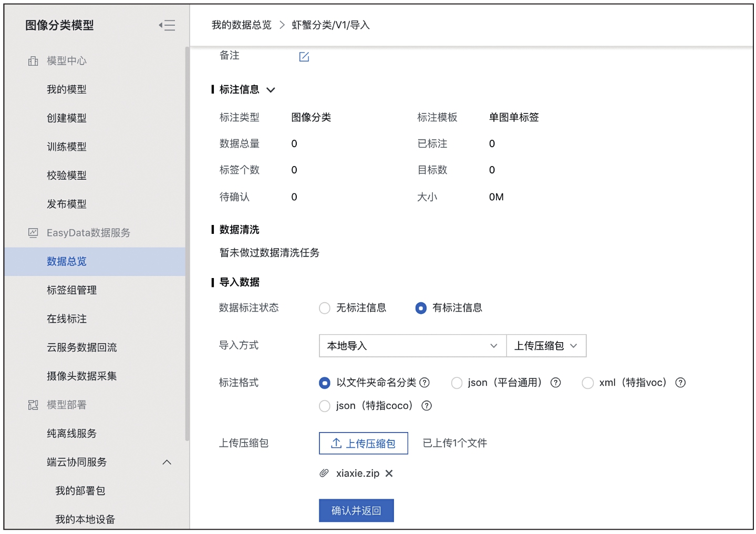Image resolution: width=756 pixels, height=534 pixels.
Task: Open help for json（平台通用） format
Action: pos(555,383)
